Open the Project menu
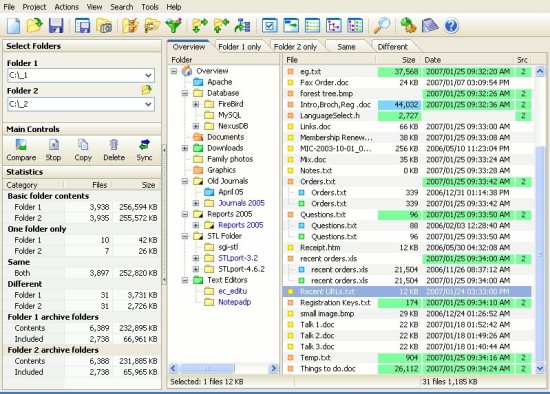This screenshot has width=550, height=394. coord(34,7)
